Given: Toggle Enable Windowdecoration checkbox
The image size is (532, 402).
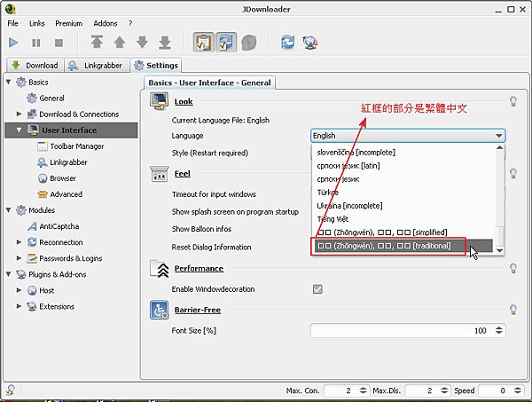Looking at the screenshot, I should click(317, 289).
